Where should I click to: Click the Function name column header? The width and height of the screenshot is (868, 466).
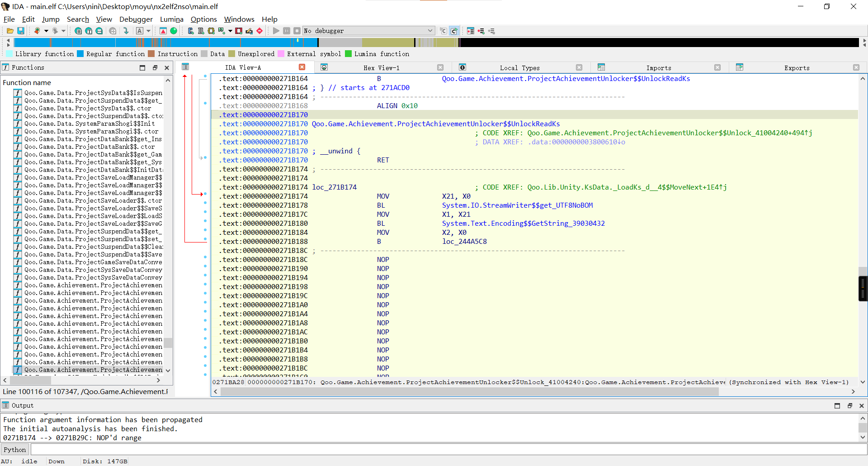coord(27,82)
